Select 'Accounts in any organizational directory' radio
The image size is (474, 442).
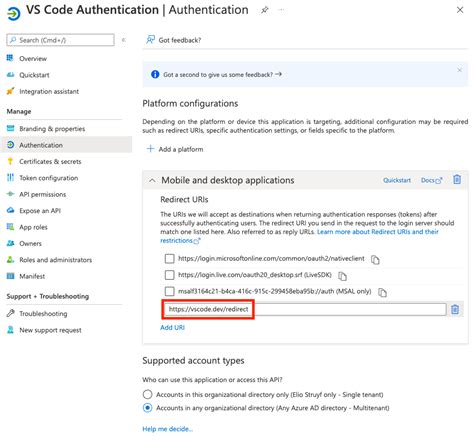click(147, 408)
